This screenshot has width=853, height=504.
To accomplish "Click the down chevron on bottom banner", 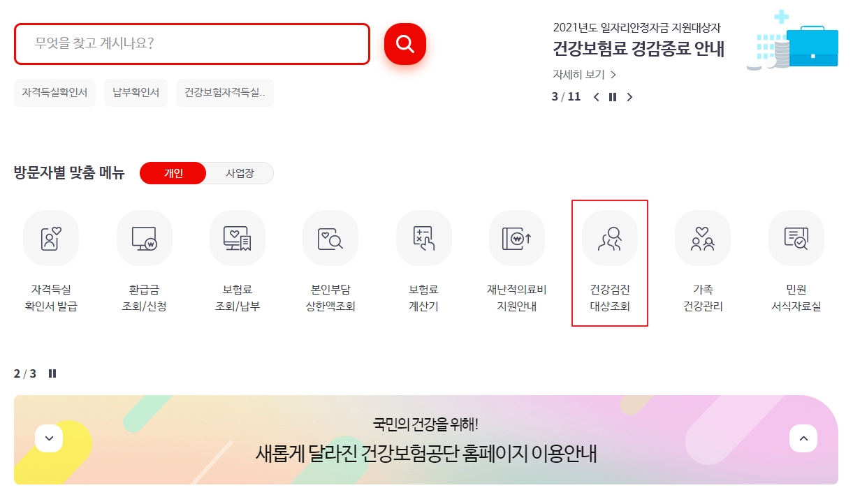I will [49, 438].
